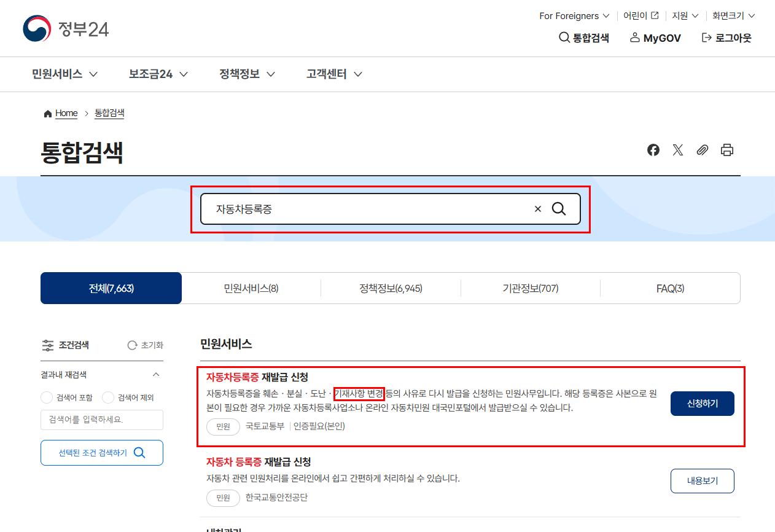Viewport: 775px width, 532px height.
Task: Copy the page URL with the paperclip icon
Action: [x=703, y=149]
